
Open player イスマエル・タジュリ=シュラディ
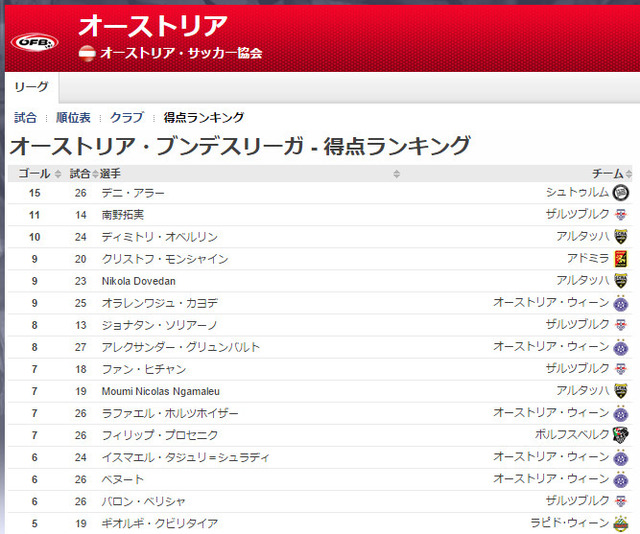186,457
